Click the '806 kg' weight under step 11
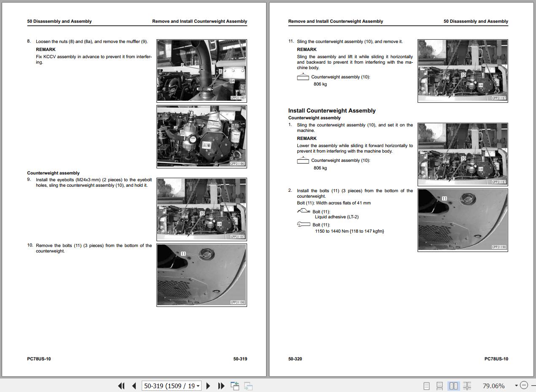Screen dimensions: 536x392 point(320,84)
